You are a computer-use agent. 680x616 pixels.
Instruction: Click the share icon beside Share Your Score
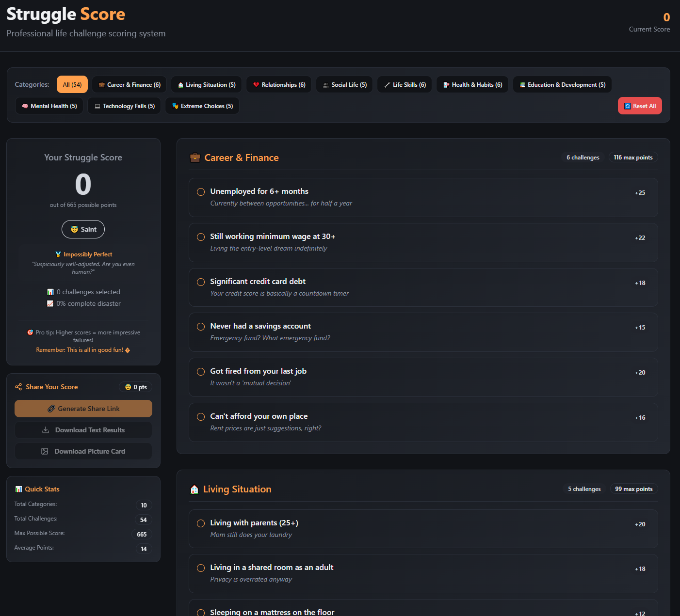coord(18,387)
